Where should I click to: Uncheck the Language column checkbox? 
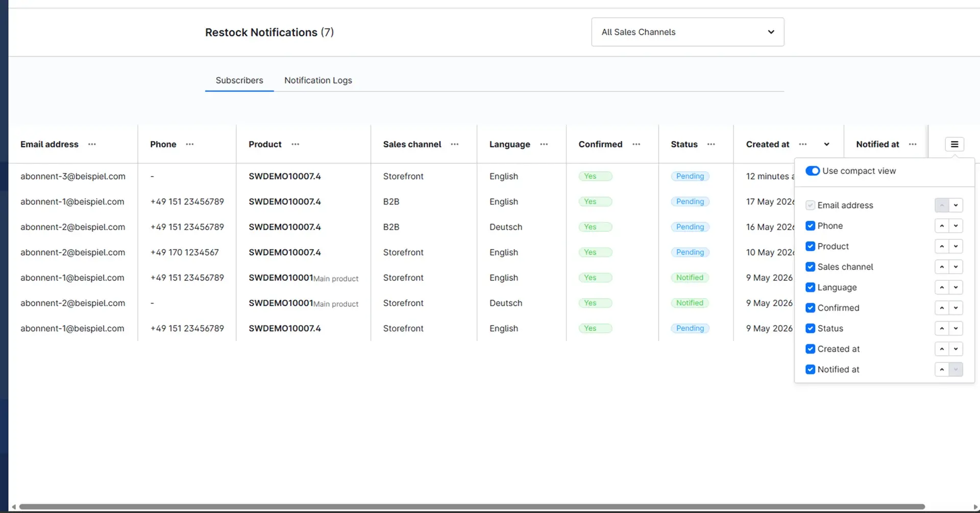(810, 287)
